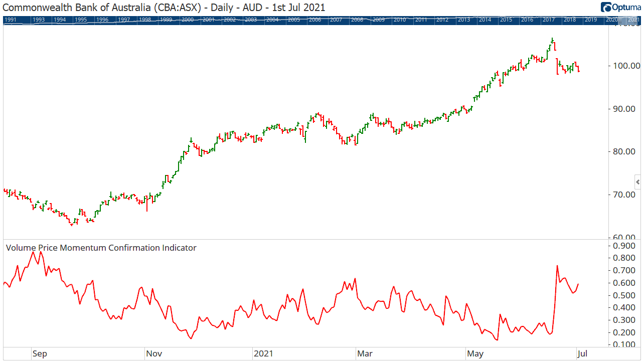Jump to 2004 on the overview timeline
This screenshot has width=644, height=364.
[272, 20]
